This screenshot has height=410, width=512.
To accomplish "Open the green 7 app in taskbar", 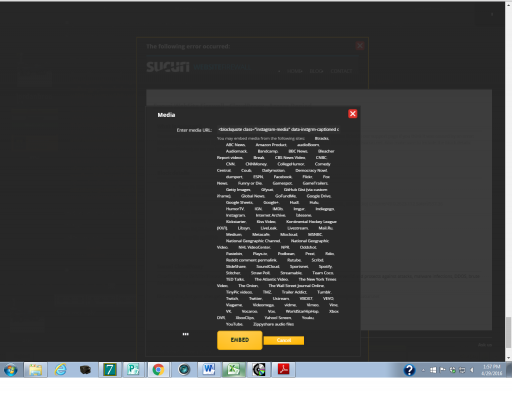I will [x=110, y=370].
